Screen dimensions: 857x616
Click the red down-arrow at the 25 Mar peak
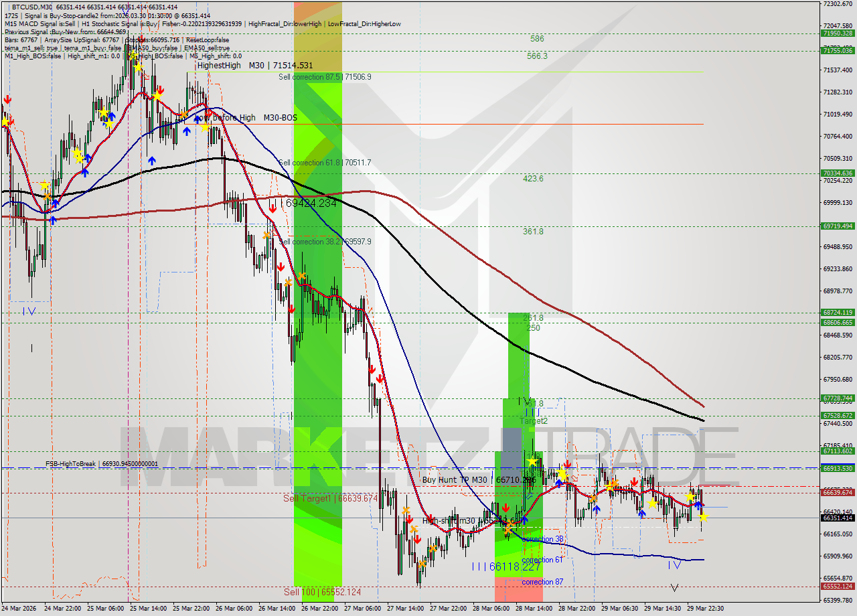coord(160,90)
